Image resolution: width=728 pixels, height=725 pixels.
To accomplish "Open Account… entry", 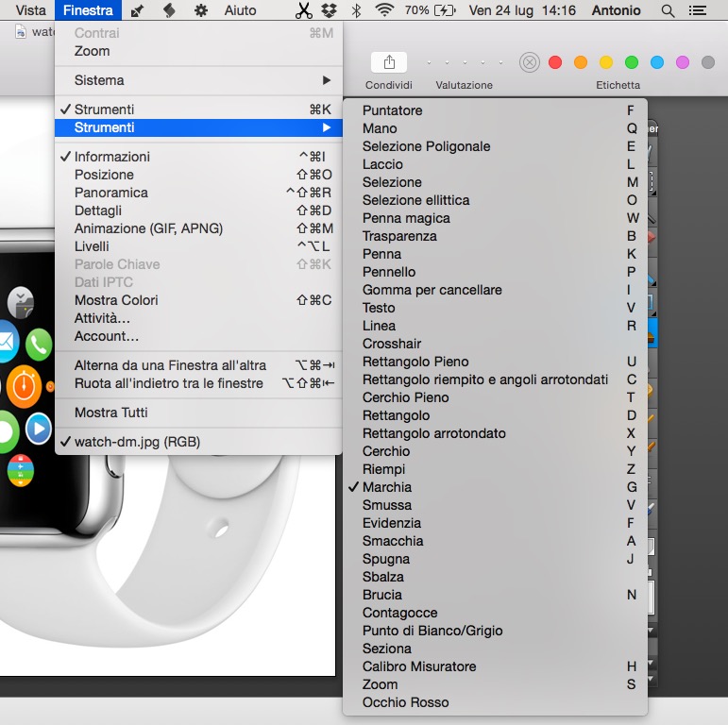I will 198,336.
